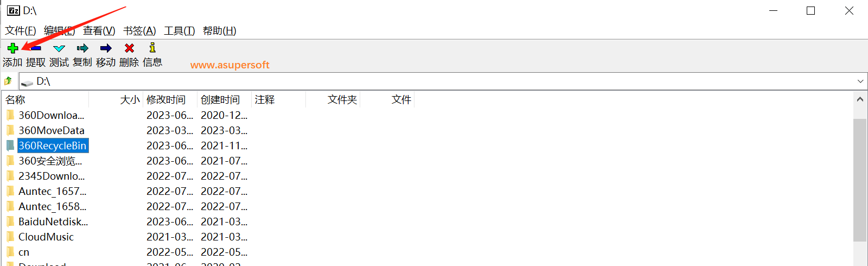Click the 7z application icon in title bar

click(13, 11)
